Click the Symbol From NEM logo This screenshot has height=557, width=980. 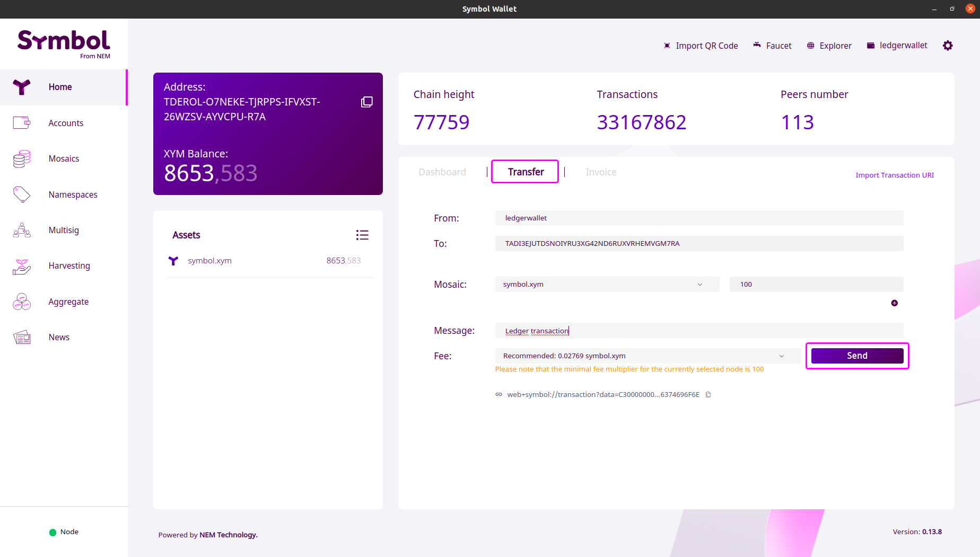64,45
